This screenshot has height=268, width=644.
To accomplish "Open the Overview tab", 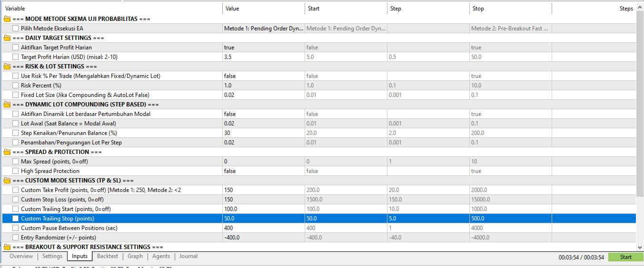I will [21, 256].
